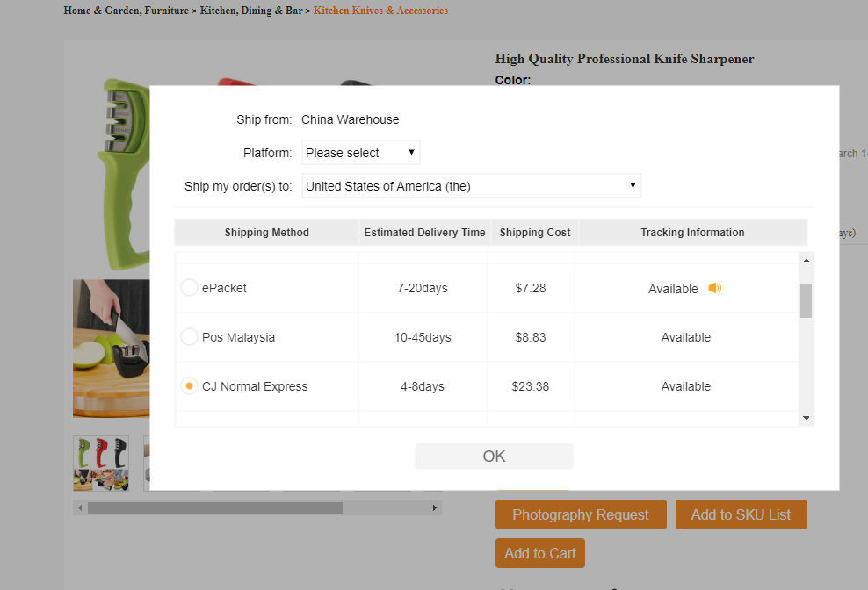Select the CJ Normal Express radio button
This screenshot has width=868, height=590.
coord(189,386)
